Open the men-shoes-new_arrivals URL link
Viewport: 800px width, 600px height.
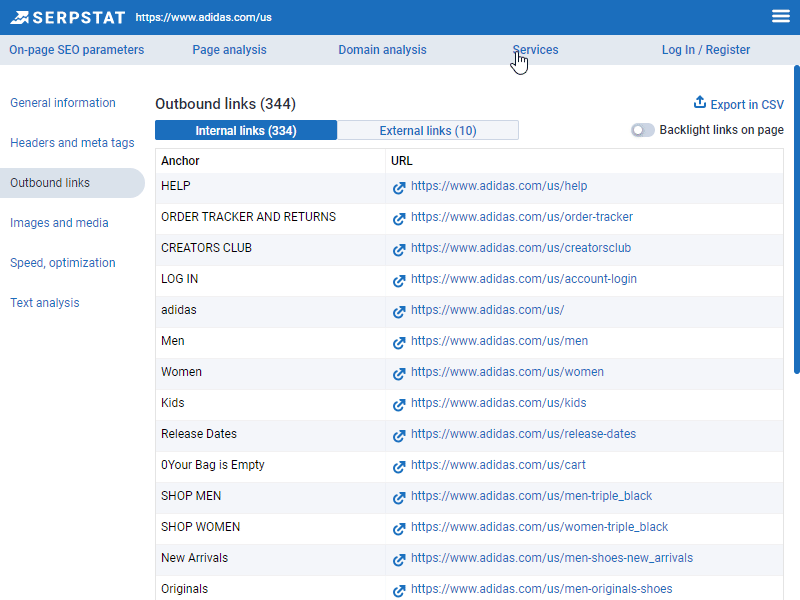pos(552,558)
